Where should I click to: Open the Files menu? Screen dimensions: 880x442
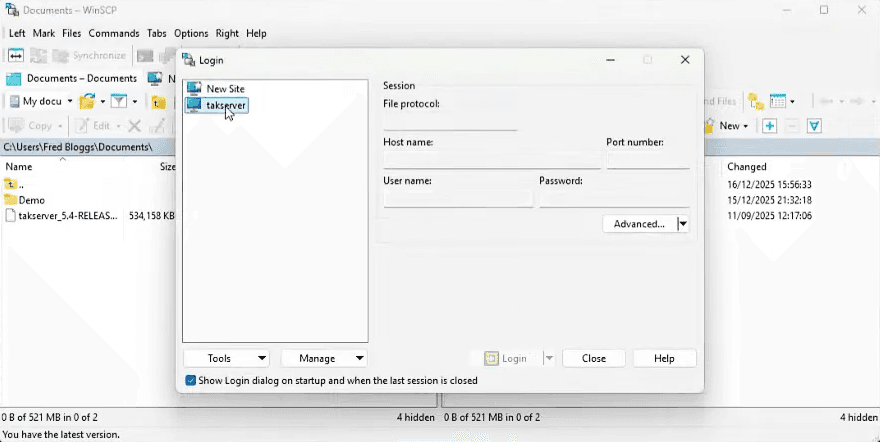click(x=71, y=33)
